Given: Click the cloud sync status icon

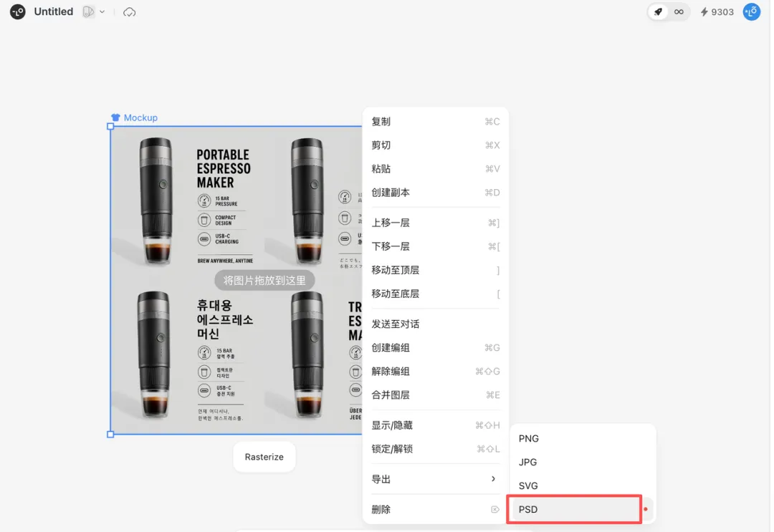Looking at the screenshot, I should 130,12.
